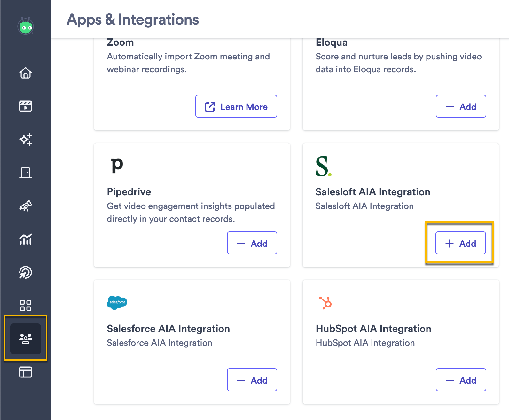
Task: Click the Salesforce cloud logo
Action: click(x=117, y=302)
